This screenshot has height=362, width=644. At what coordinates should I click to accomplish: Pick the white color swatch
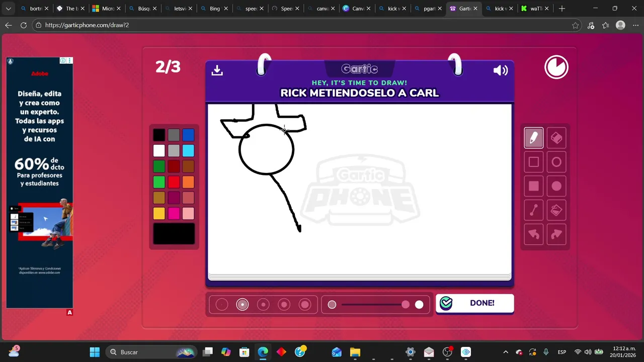tap(159, 150)
